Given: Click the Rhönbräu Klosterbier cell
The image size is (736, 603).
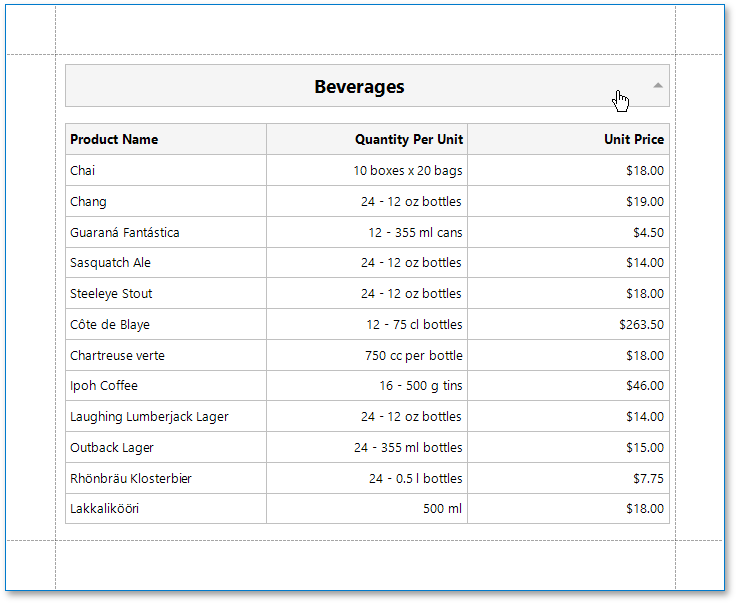Looking at the screenshot, I should click(x=131, y=479).
